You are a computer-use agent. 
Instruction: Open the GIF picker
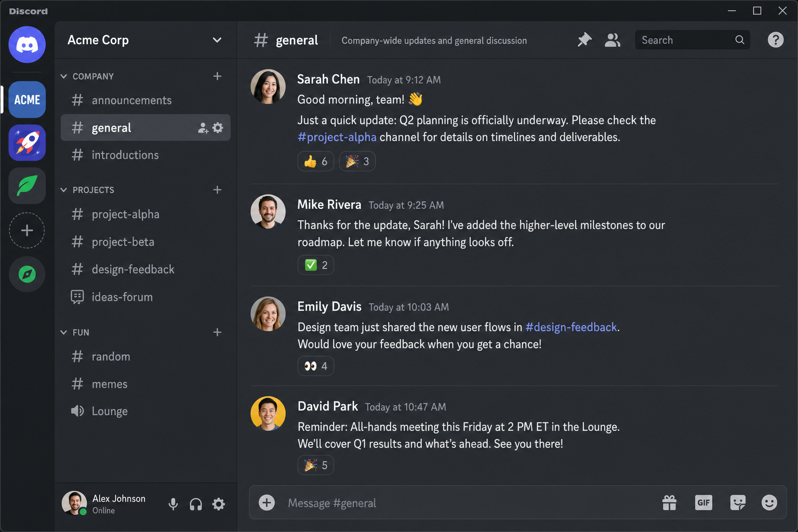[x=703, y=502]
